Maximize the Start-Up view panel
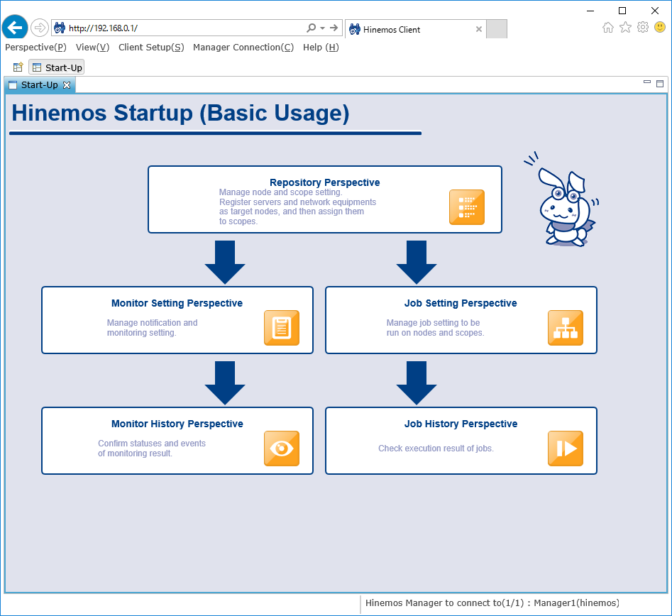672x616 pixels. tap(660, 84)
